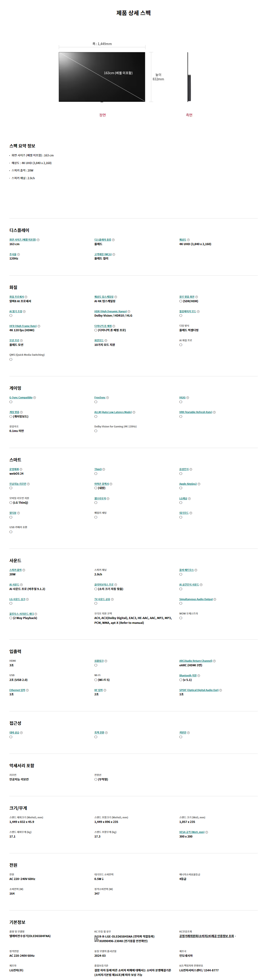This screenshot has height=980, width=264.
Task: Click the info icon next to 스피커 출력
Action: click(24, 570)
